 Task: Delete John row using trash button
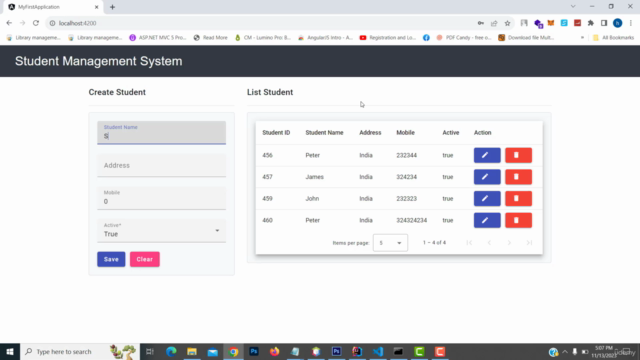pyautogui.click(x=518, y=198)
